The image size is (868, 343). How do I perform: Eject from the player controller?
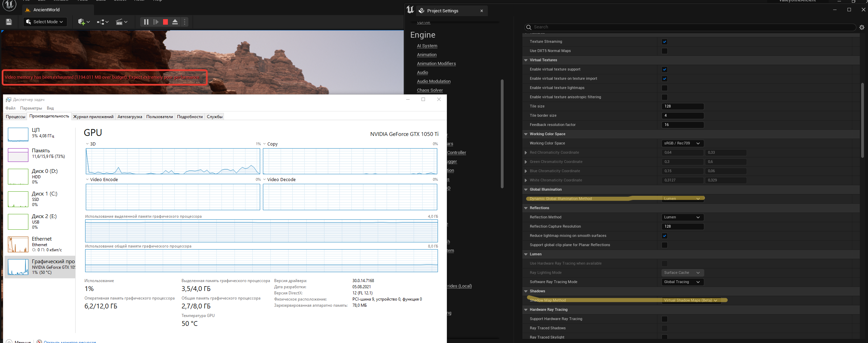(x=175, y=22)
